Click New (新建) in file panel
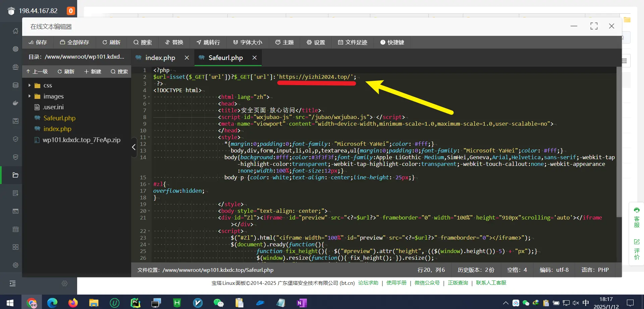 (93, 71)
